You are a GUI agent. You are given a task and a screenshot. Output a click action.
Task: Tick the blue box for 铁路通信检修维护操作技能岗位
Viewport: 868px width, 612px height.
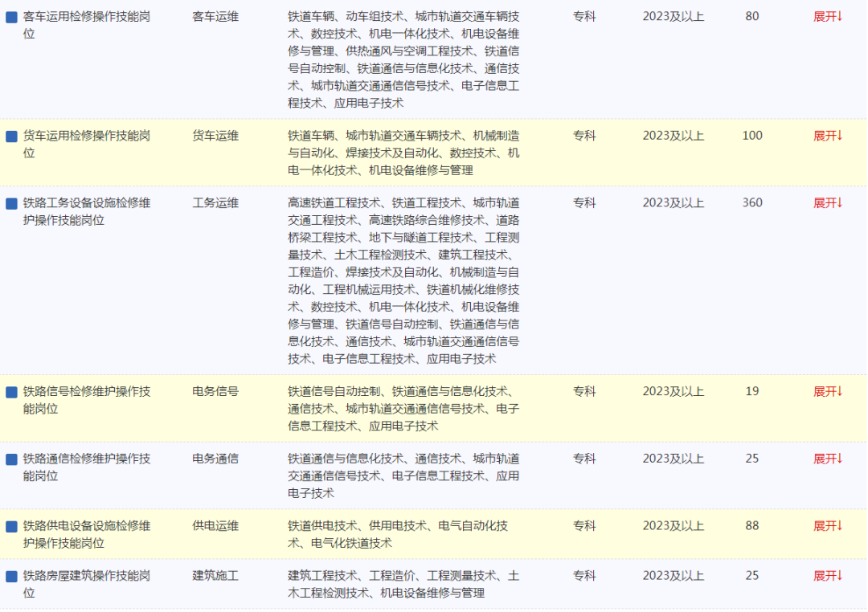tap(11, 459)
